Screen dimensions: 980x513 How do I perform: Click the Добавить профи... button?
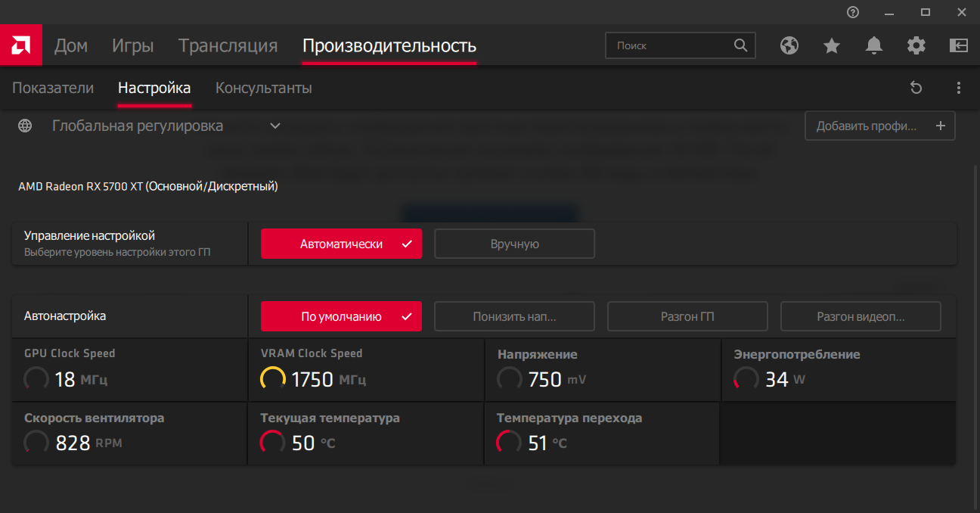click(880, 126)
